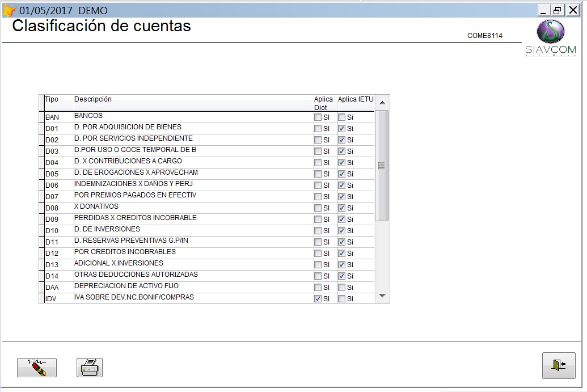The image size is (587, 392).
Task: Toggle Aplica IETU checkbox for BANCOS
Action: 341,117
